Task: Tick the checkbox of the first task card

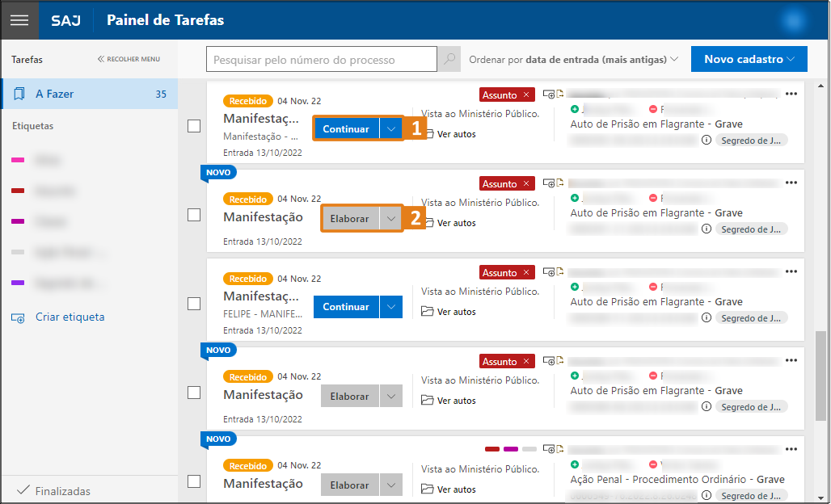Action: pyautogui.click(x=194, y=126)
